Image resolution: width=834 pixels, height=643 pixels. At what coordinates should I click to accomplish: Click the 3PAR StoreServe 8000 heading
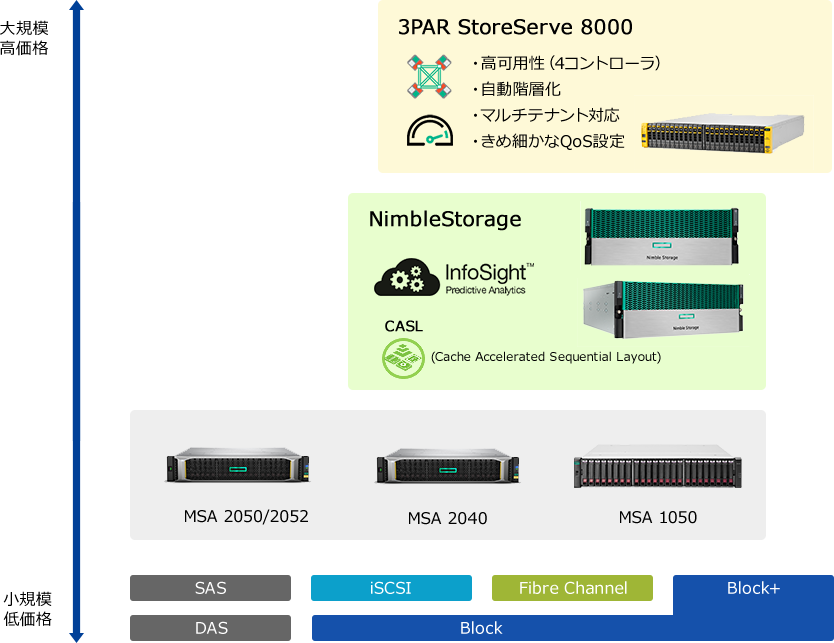coord(515,27)
